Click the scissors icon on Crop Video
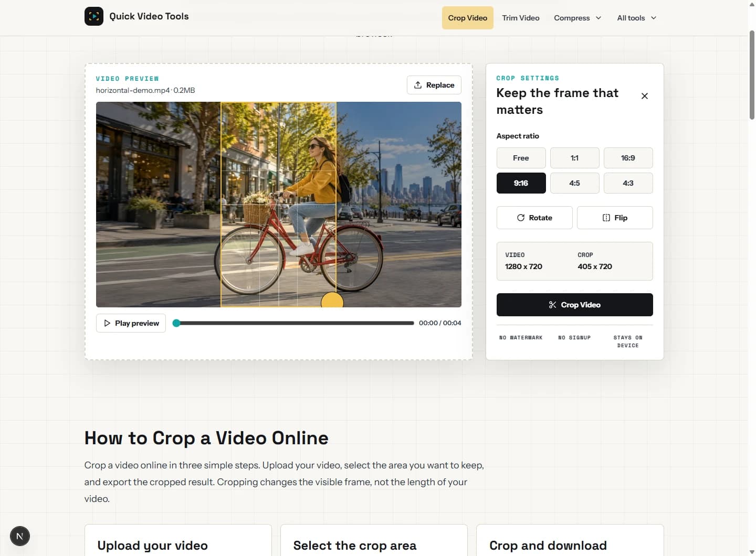 coord(552,305)
